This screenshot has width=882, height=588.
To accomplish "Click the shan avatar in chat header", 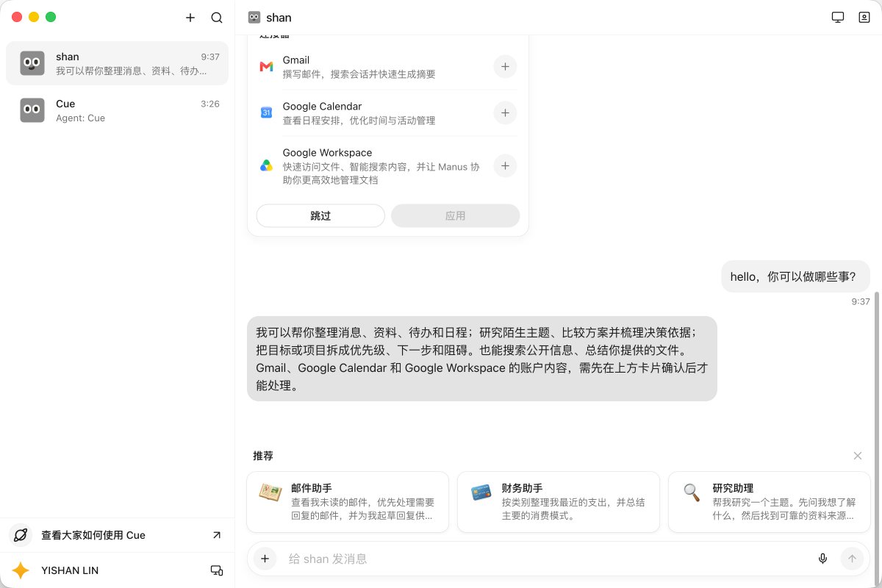I will pos(254,17).
